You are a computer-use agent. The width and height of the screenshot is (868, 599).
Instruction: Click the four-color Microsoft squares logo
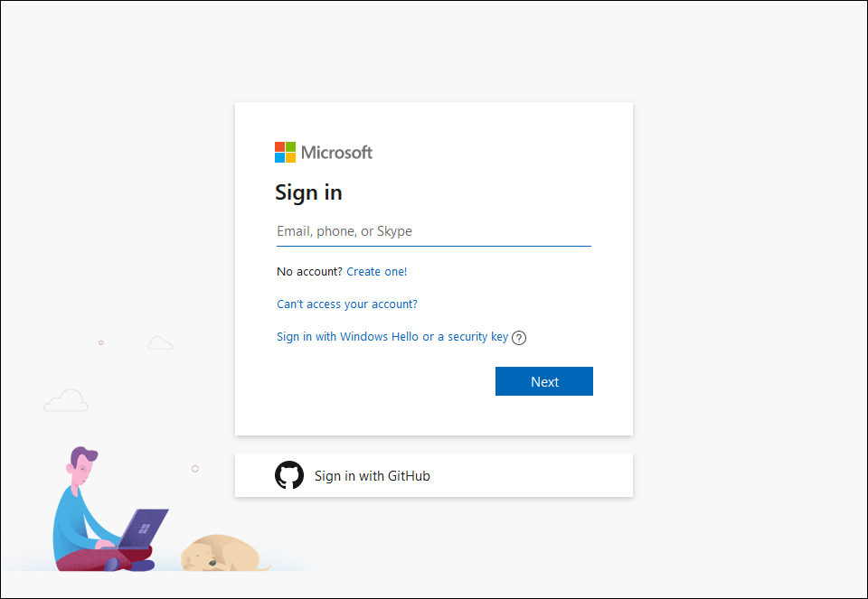pyautogui.click(x=285, y=152)
